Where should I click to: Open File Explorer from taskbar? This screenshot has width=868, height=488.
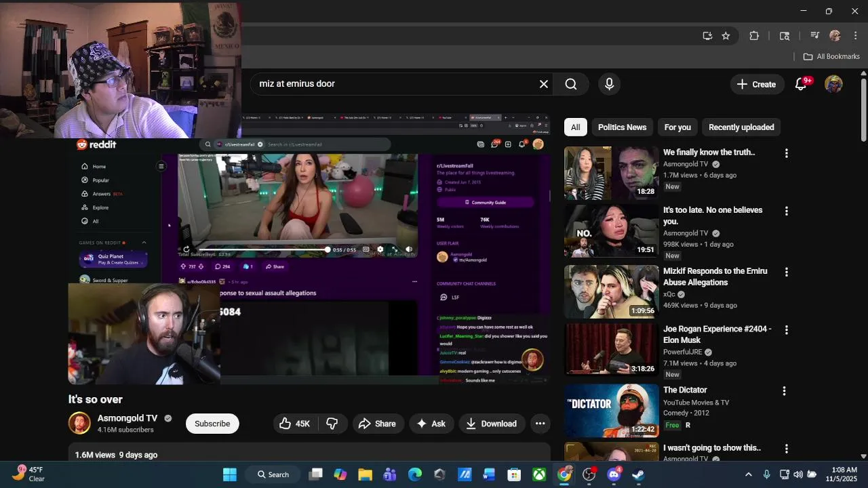[x=365, y=474]
